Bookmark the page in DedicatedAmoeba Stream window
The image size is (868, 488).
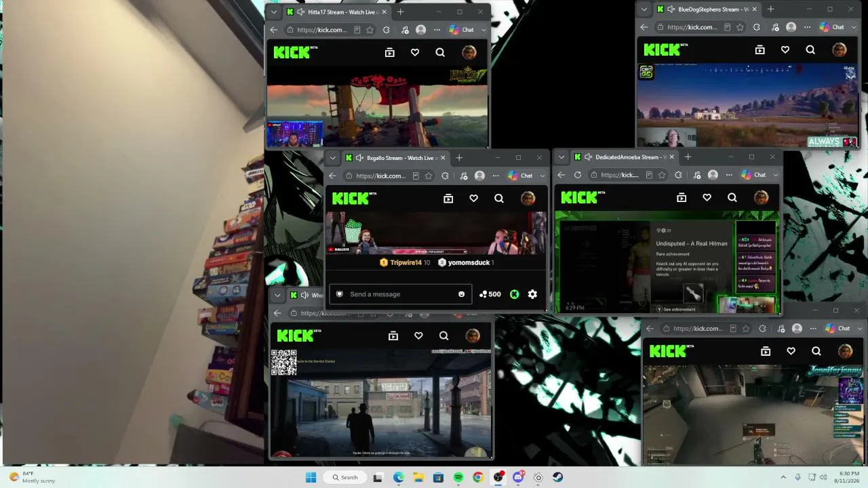tap(662, 175)
